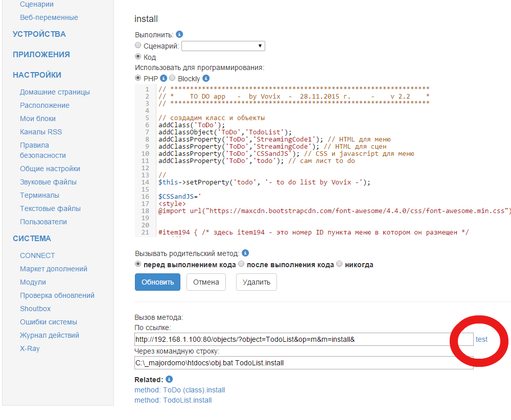Click info icon beside PHP option
511x420 pixels.
coord(164,78)
